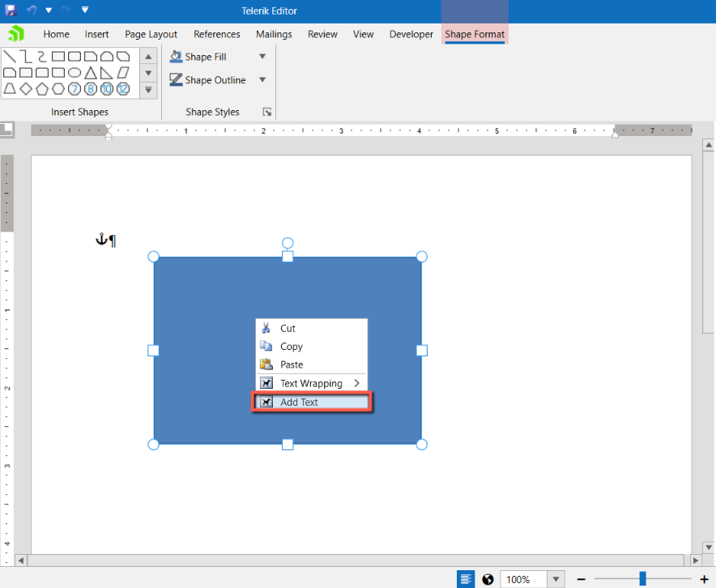Switch to the Shape Format ribbon tab
The image size is (716, 588).
[x=475, y=34]
